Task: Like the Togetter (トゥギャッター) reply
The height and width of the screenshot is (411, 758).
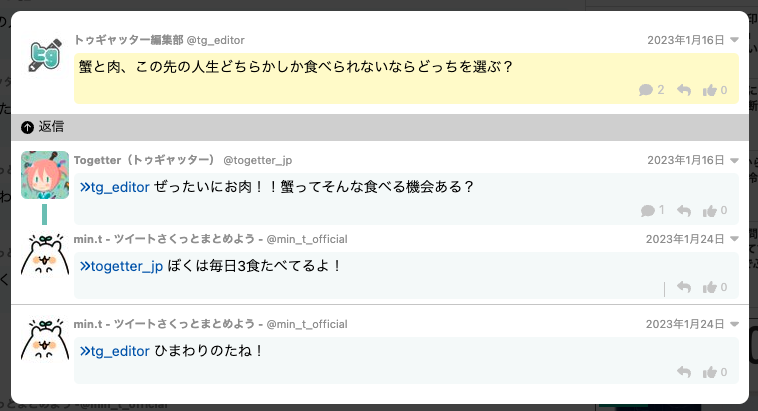Action: pyautogui.click(x=710, y=210)
